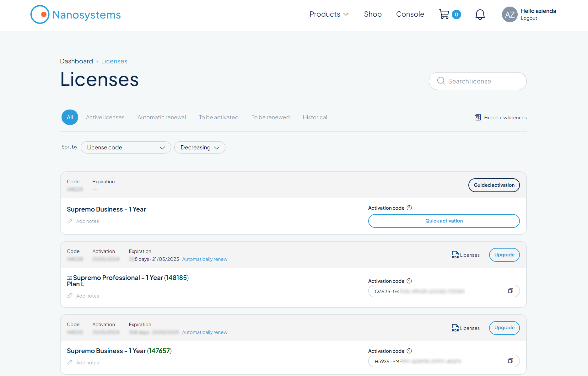Viewport: 588px width, 376px height.
Task: Click the H59X9-PMF activation code field
Action: 444,361
